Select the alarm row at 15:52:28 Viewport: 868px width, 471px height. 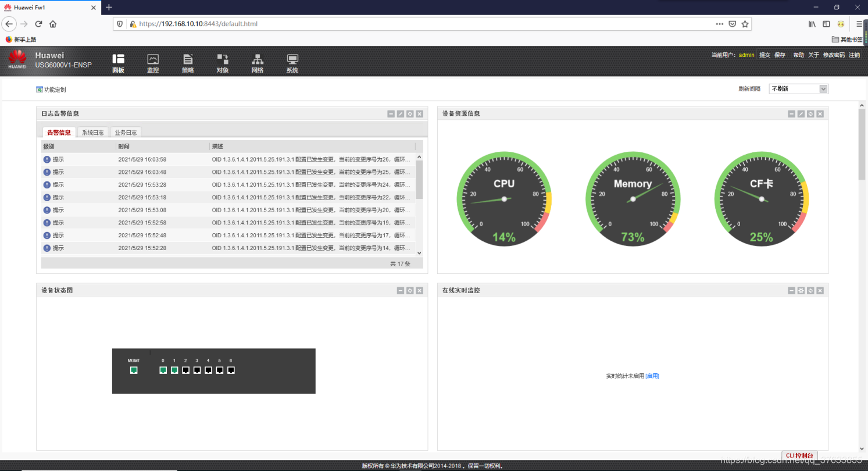[228, 248]
